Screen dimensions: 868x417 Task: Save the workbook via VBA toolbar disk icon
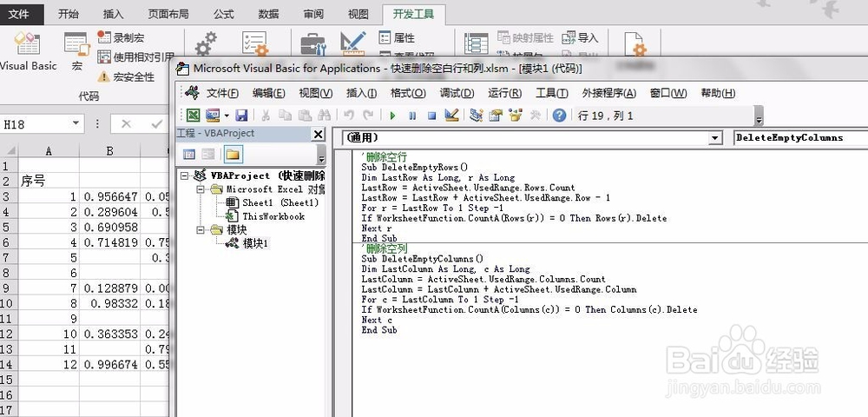click(241, 116)
